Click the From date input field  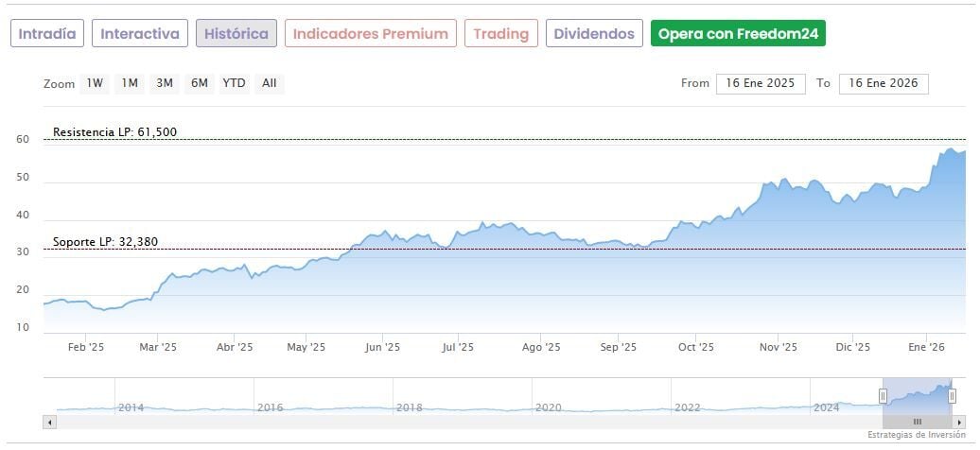(x=761, y=83)
